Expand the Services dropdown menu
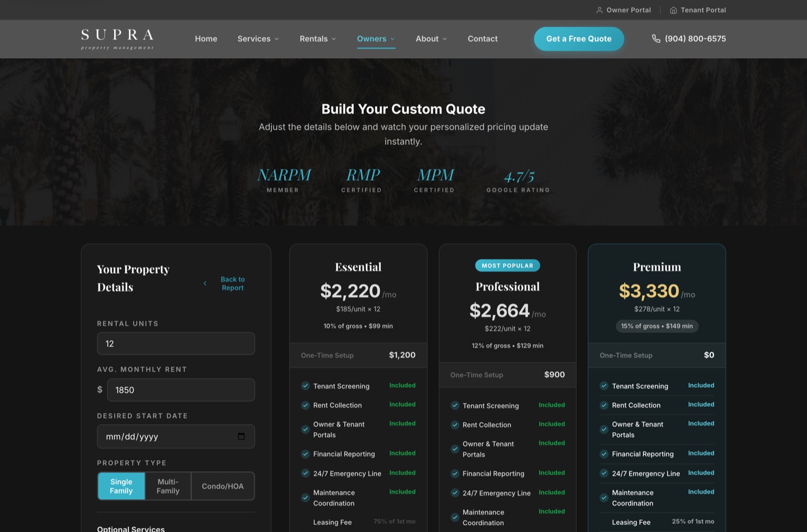 (258, 39)
